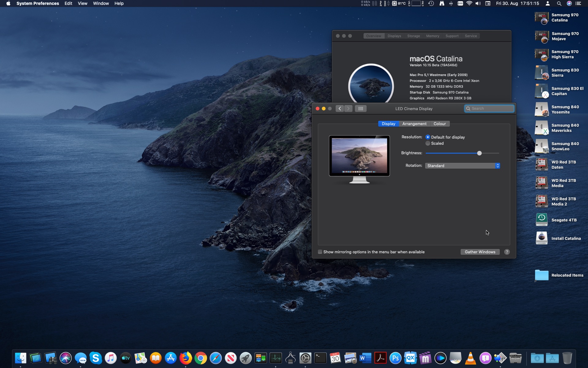Select Overview tab in About This Mac
Viewport: 588px width, 368px height.
tap(374, 36)
